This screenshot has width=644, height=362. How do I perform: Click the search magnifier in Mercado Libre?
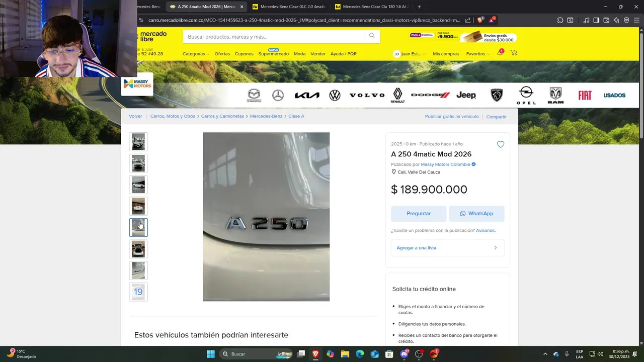pyautogui.click(x=372, y=36)
